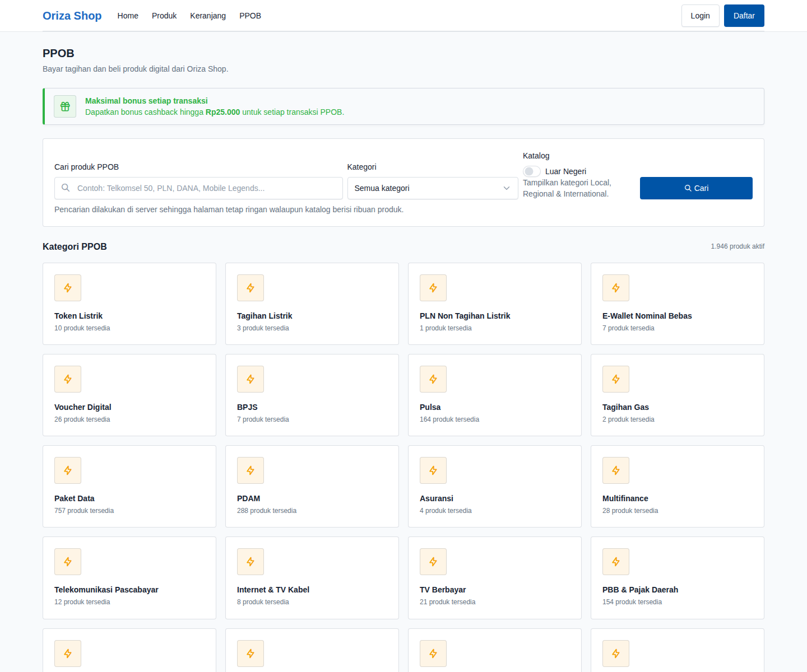Click the E-Wallet Nominal Bebas icon
Screen dimensions: 807x672
(x=616, y=288)
